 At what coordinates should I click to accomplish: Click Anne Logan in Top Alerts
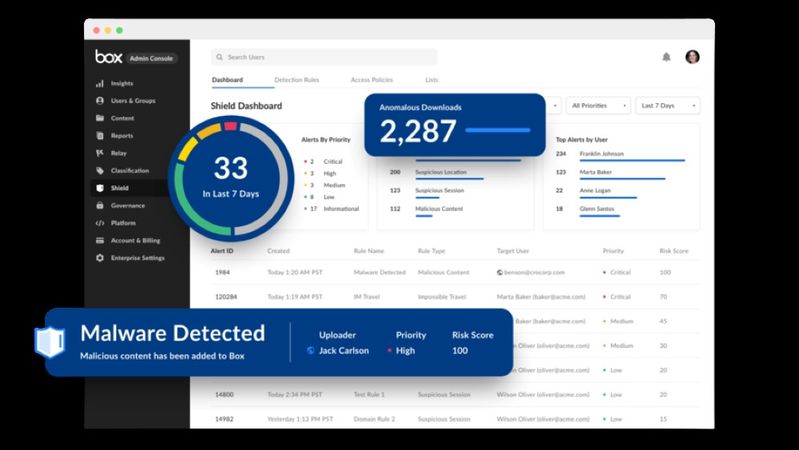[x=595, y=191]
